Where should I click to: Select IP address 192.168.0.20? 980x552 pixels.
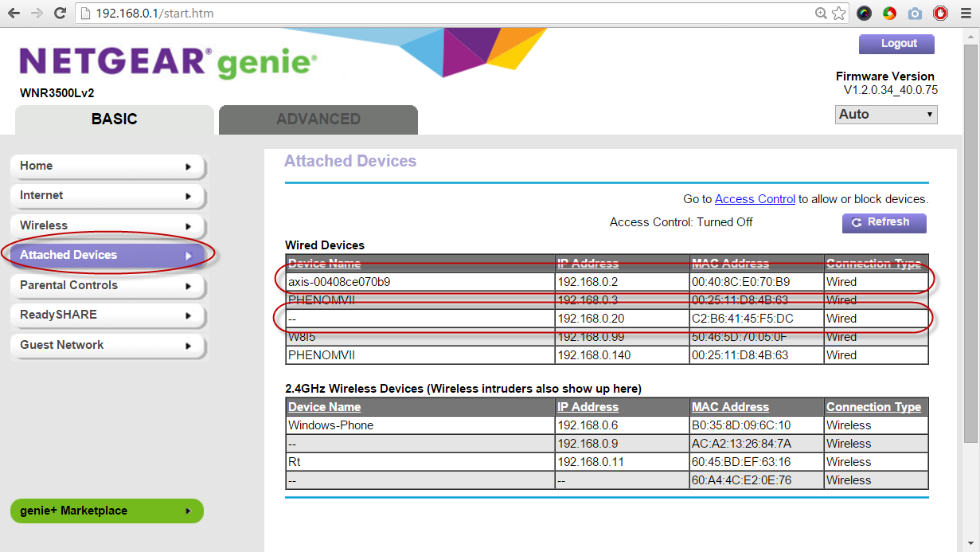tap(591, 319)
